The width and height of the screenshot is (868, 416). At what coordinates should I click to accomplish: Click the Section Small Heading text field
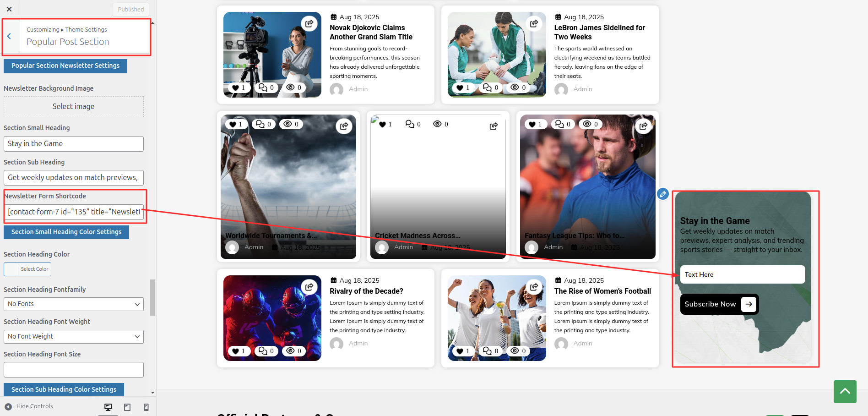[x=73, y=143]
